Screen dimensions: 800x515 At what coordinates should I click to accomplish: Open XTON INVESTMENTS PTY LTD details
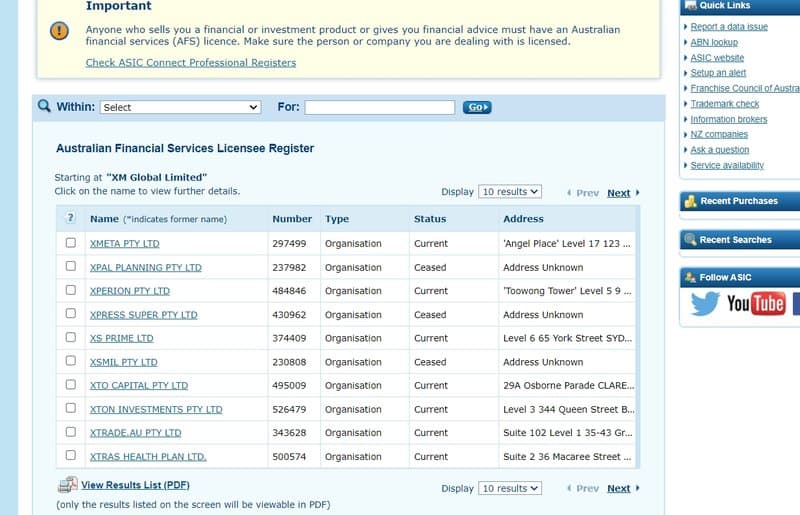tap(156, 409)
